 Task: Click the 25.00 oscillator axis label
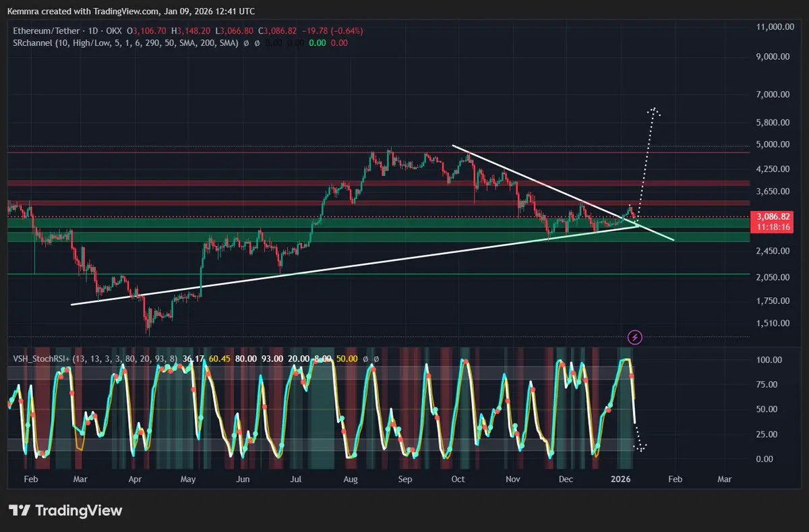pos(769,434)
